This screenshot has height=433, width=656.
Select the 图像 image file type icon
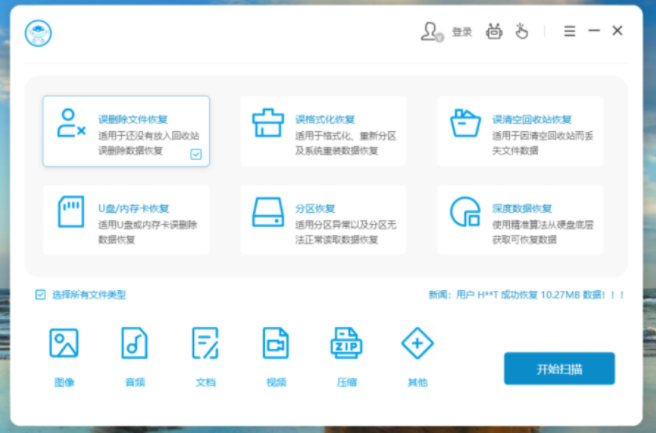point(64,343)
